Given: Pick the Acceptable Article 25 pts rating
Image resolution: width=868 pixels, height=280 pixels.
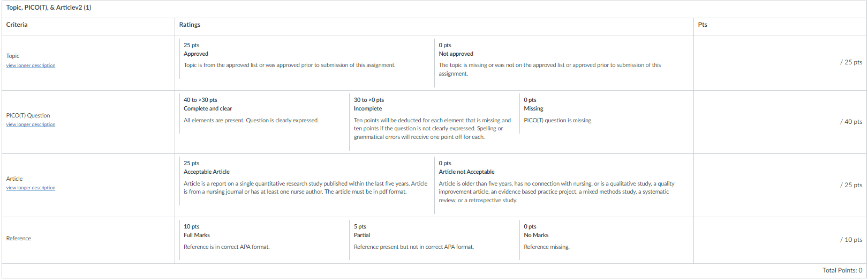Looking at the screenshot, I should [307, 185].
